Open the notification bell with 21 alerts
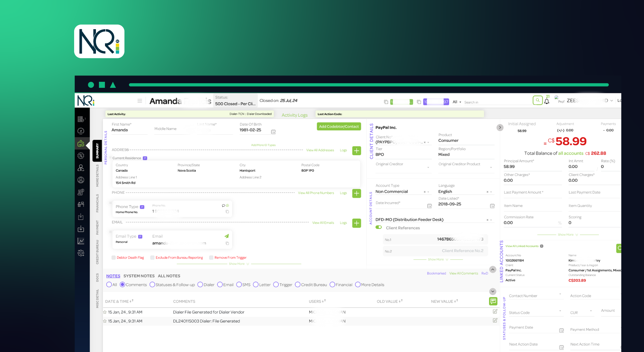 [x=547, y=101]
